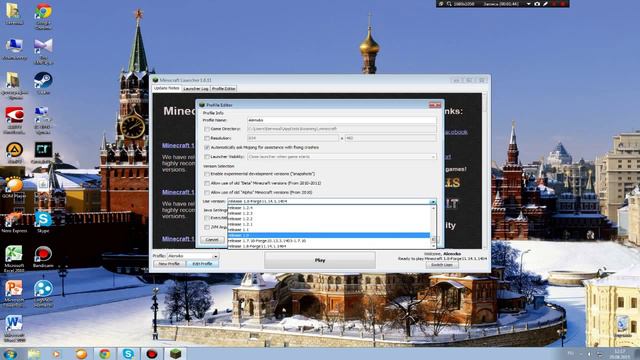
Task: Uncheck automatically ask Mojang for crash assistance
Action: (x=207, y=147)
